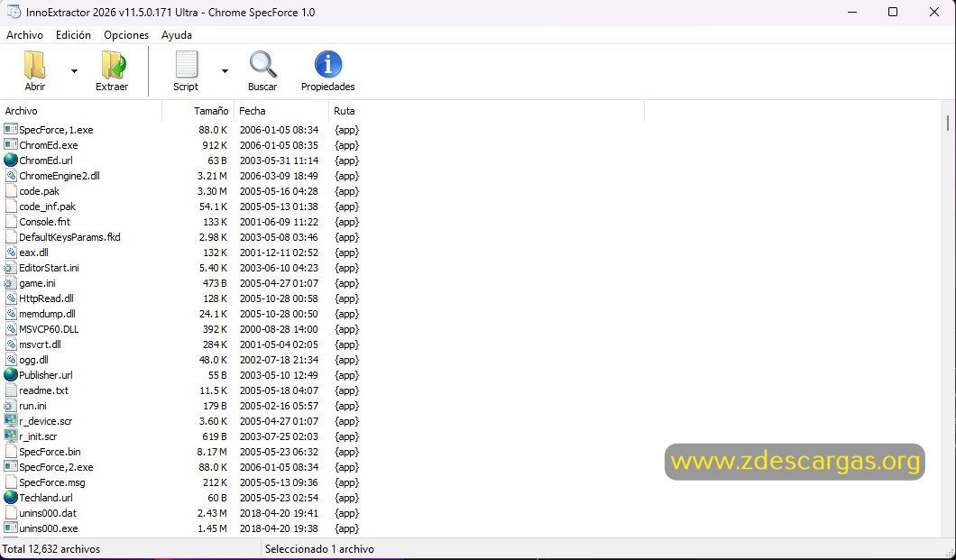Image resolution: width=956 pixels, height=560 pixels.
Task: Click the ogg.dll file icon
Action: click(x=10, y=360)
